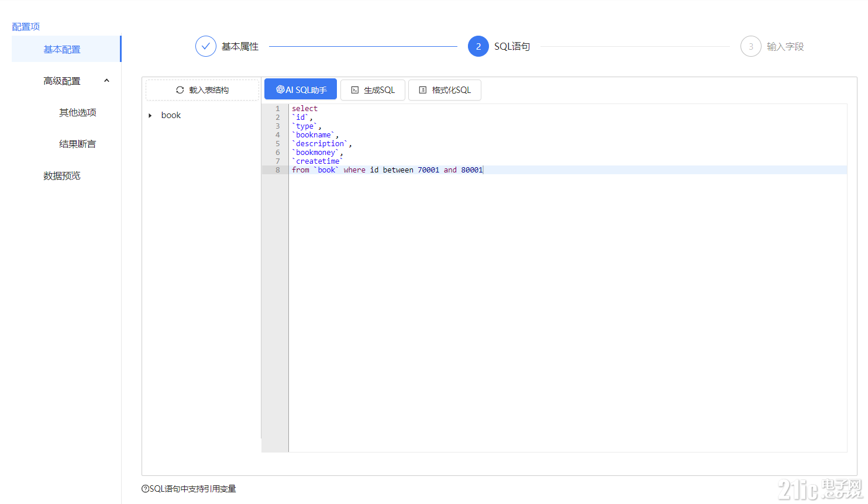
Task: Open the AI SQL助手 button
Action: coord(301,89)
